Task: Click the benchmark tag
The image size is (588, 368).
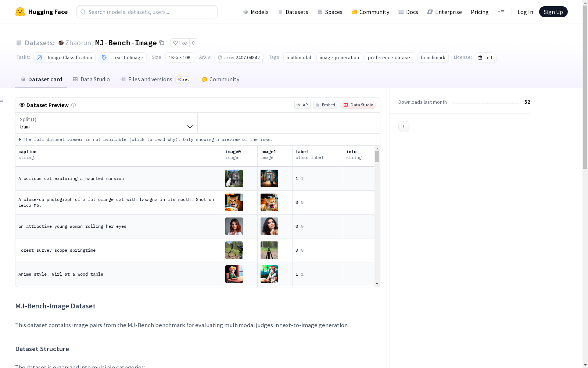Action: tap(433, 57)
